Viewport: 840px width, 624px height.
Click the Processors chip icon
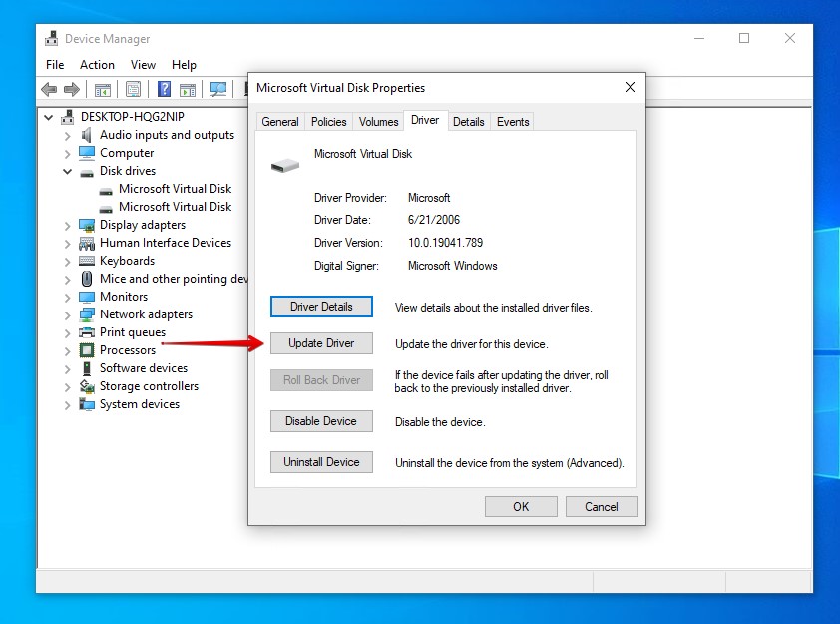(86, 350)
